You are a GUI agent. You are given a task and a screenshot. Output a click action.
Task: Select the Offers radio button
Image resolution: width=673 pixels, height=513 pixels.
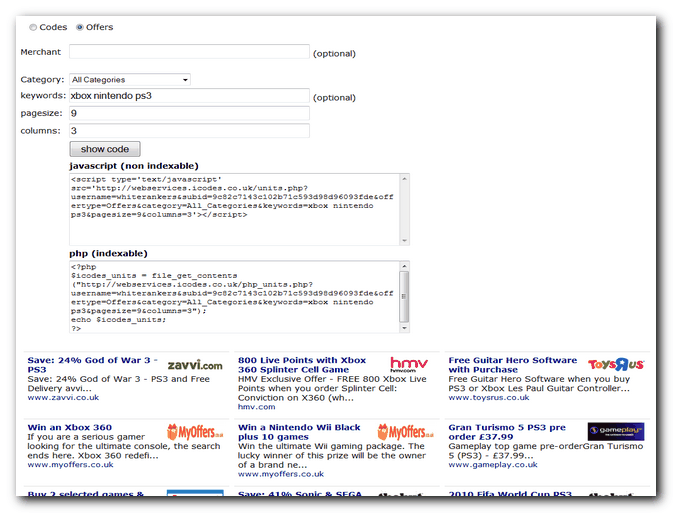(x=80, y=27)
